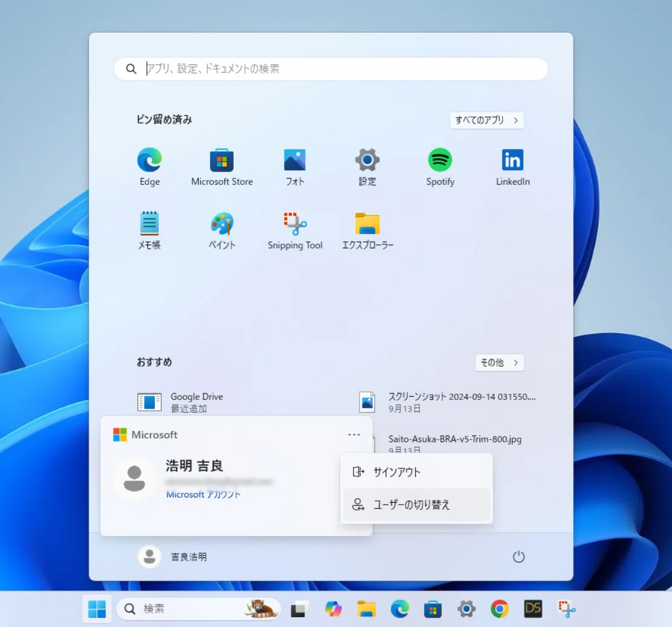Open the Google Drive recommended item
This screenshot has height=627, width=672.
tap(180, 402)
